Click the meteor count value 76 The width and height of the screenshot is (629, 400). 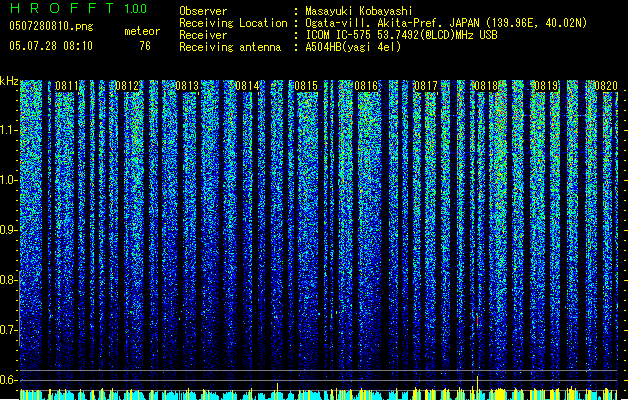[145, 46]
